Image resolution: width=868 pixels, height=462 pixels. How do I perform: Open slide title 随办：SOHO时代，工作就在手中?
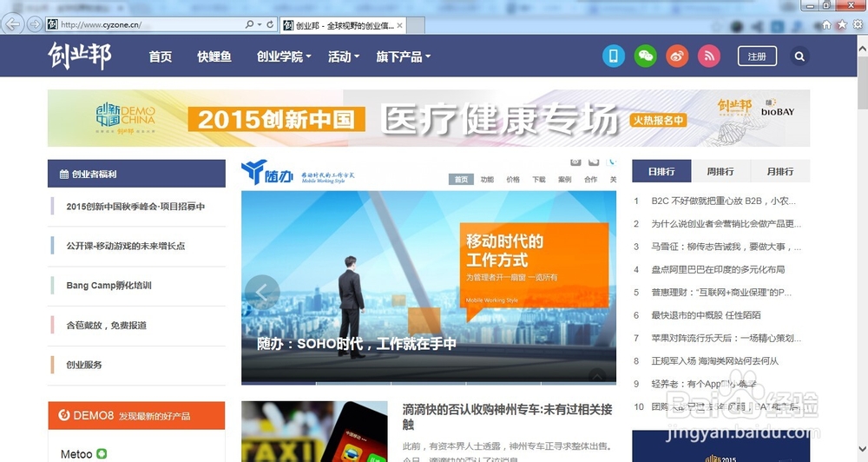tap(357, 343)
